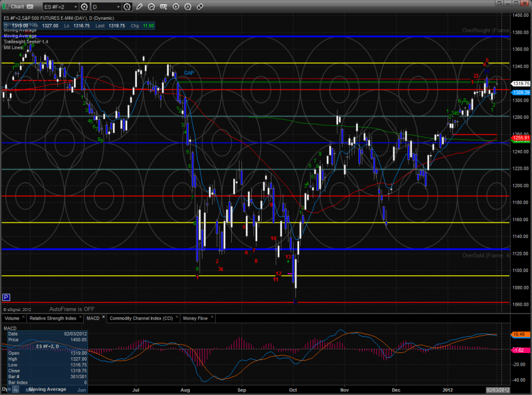
Task: Click the diagonal arrows ruler icon in toolbar
Action: click(200, 7)
